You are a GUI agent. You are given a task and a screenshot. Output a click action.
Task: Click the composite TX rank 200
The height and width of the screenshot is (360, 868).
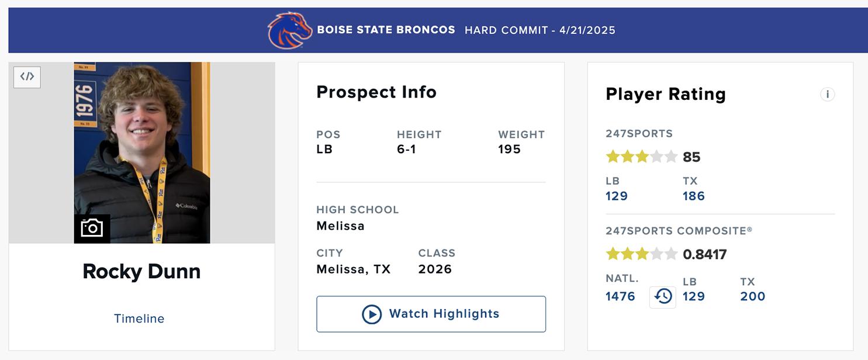pos(752,296)
